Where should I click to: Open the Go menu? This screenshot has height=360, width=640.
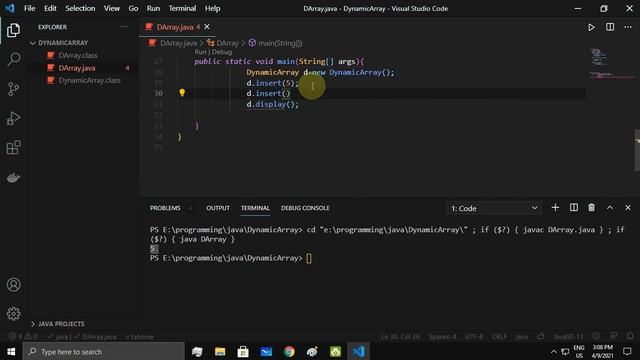(133, 8)
